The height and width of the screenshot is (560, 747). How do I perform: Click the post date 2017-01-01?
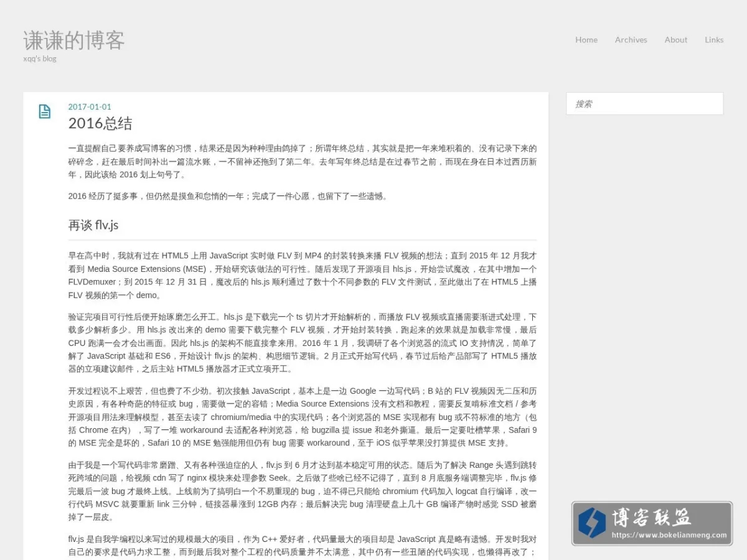90,106
